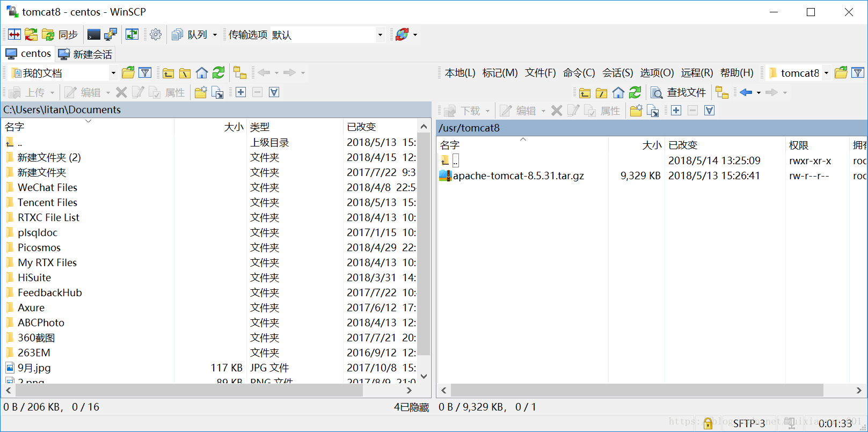Image resolution: width=868 pixels, height=432 pixels.
Task: Go to local home directory icon
Action: 202,72
